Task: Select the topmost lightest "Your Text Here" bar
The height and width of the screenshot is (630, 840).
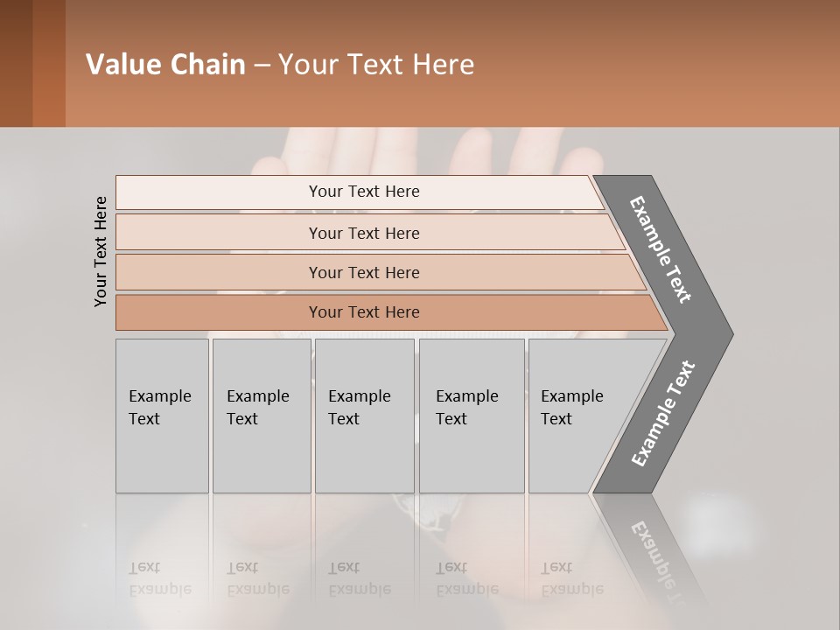Action: coord(364,192)
